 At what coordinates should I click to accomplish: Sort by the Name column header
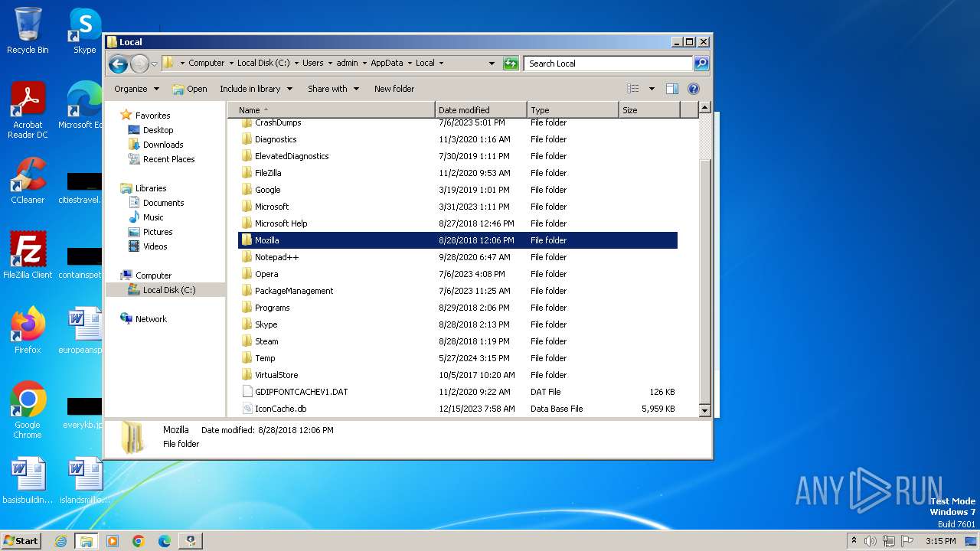click(332, 110)
